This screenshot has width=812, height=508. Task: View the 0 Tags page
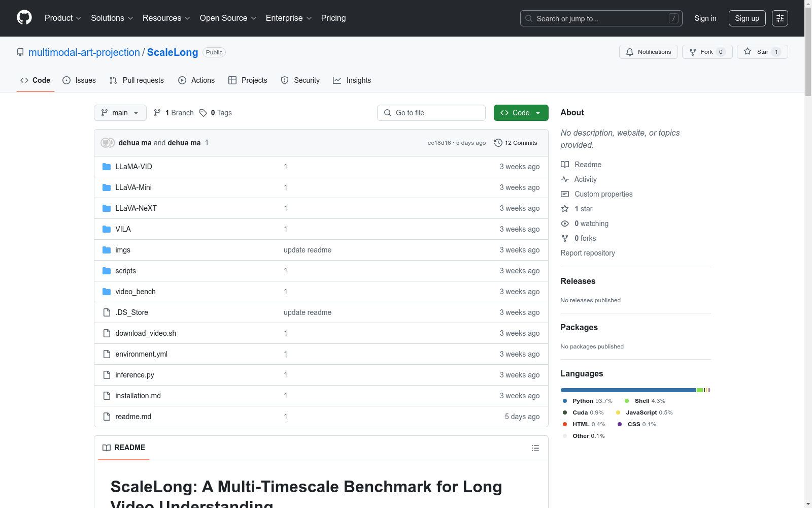point(216,113)
